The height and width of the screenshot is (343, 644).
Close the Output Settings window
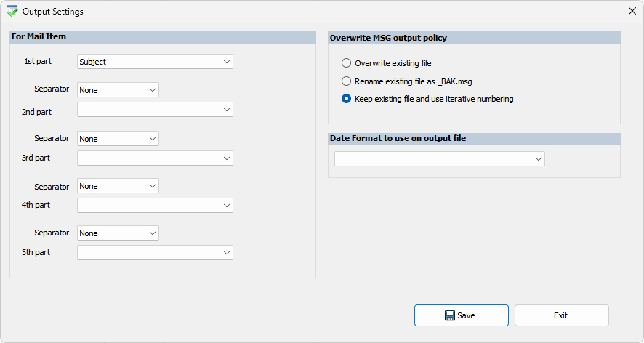click(631, 11)
